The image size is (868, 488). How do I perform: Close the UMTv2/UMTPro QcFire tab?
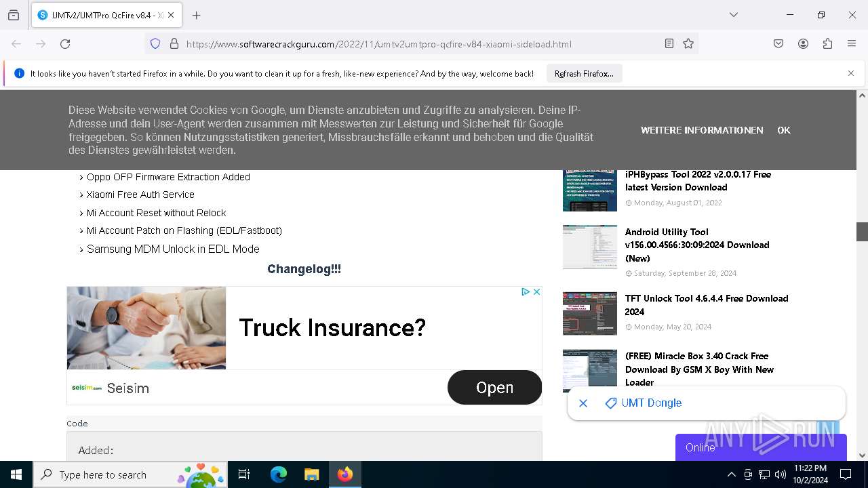pyautogui.click(x=171, y=15)
